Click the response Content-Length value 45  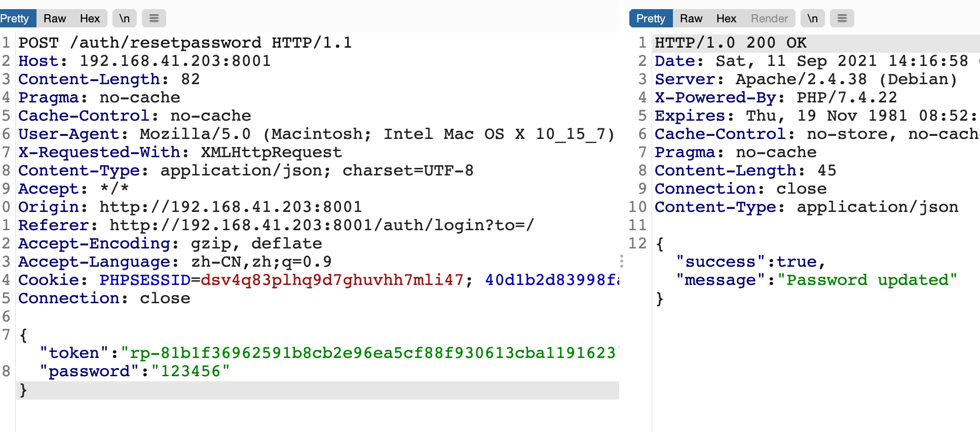coord(827,170)
